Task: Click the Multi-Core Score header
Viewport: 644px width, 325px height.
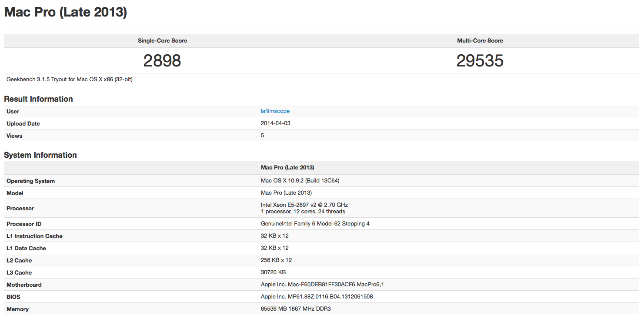Action: point(480,41)
